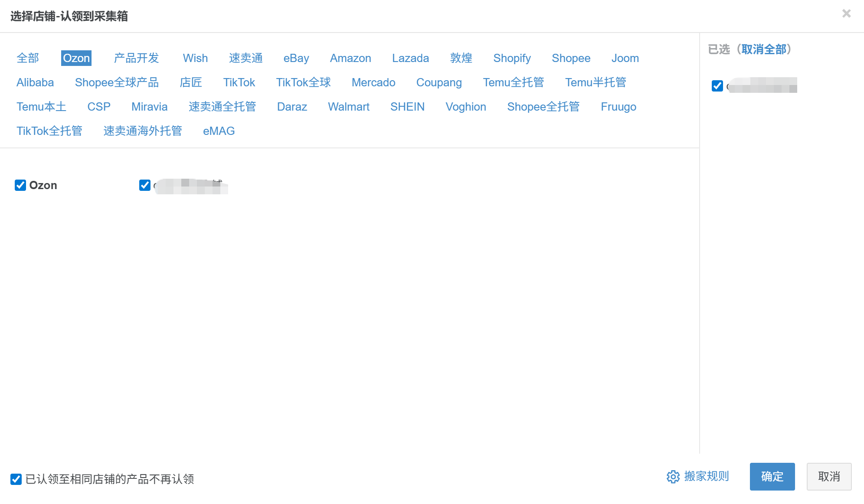The width and height of the screenshot is (864, 504).
Task: Select the Walmart tab
Action: point(349,107)
